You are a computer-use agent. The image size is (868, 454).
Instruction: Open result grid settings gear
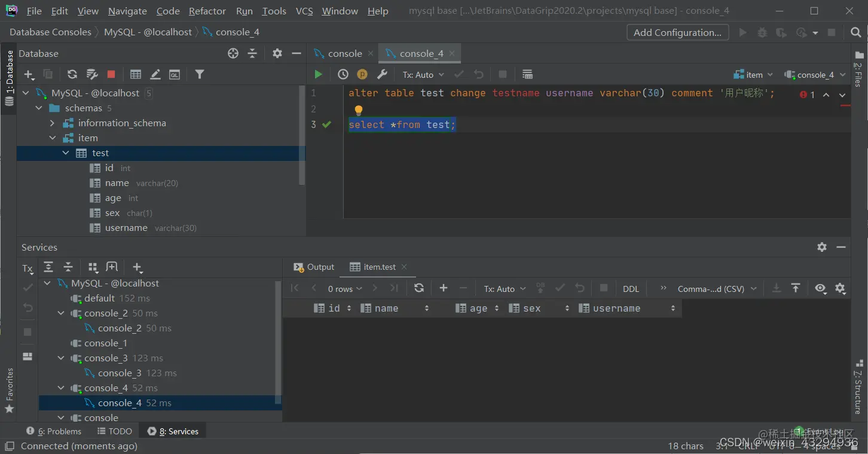[840, 288]
